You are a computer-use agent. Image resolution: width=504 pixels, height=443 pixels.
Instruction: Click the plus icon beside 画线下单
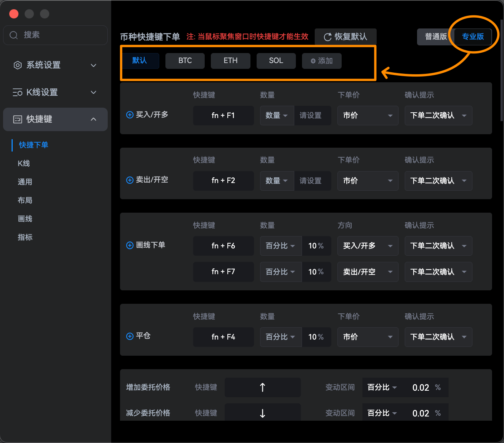tap(130, 245)
